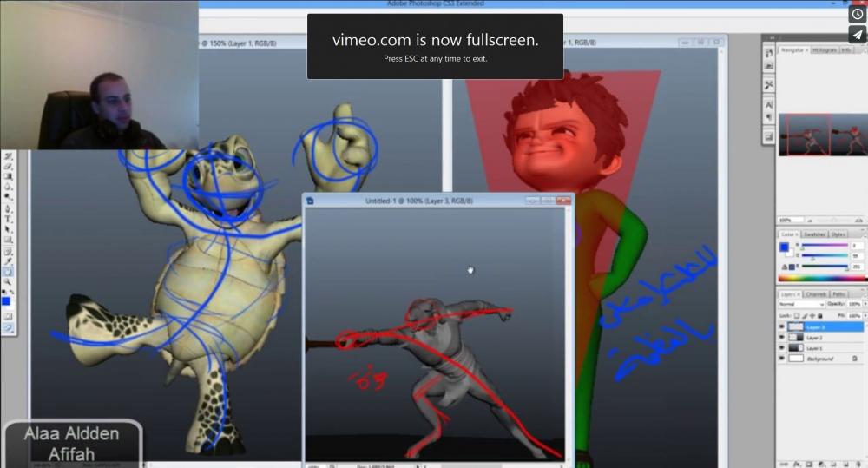
Task: Switch to the Styles tab
Action: (838, 234)
